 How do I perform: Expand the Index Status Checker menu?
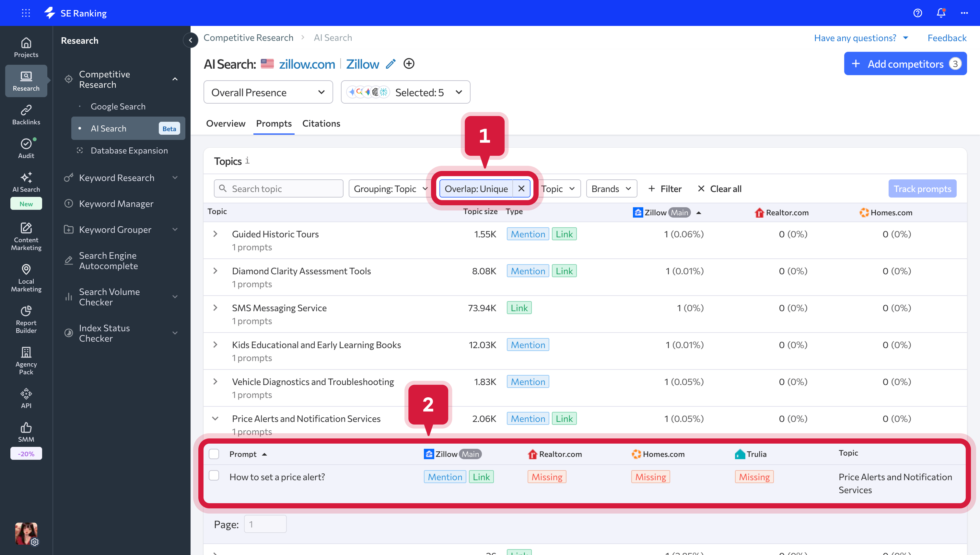click(175, 333)
